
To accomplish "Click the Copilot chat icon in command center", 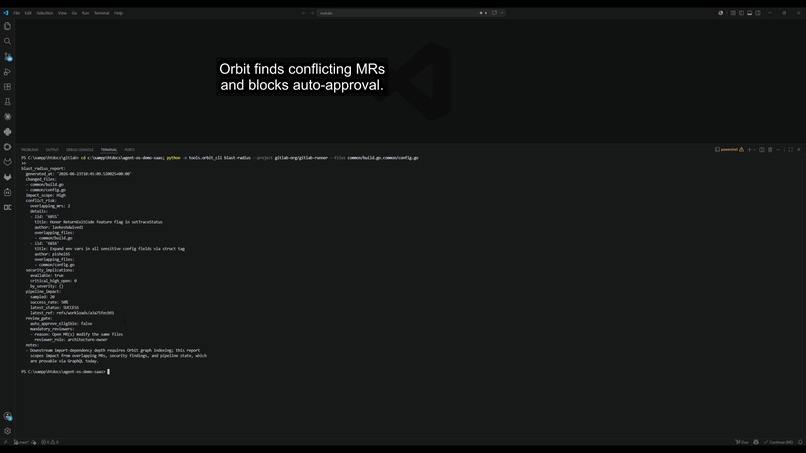I will pyautogui.click(x=494, y=13).
